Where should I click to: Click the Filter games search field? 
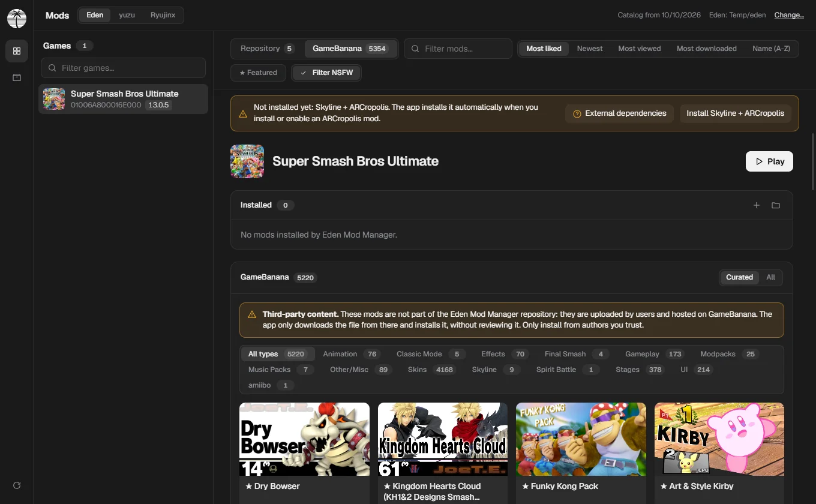click(123, 68)
